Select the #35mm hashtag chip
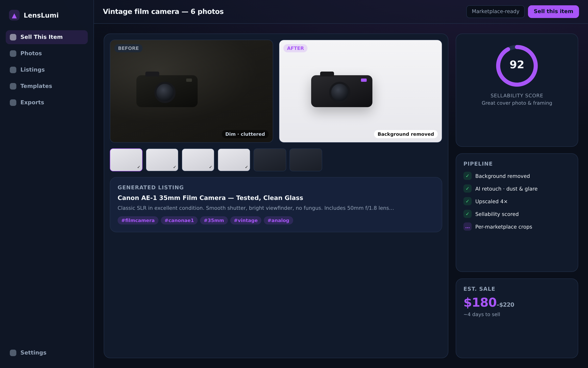The image size is (588, 368). [214, 221]
